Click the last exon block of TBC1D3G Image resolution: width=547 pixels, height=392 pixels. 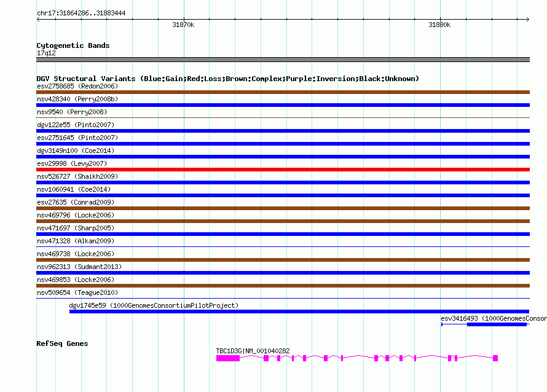click(x=495, y=358)
